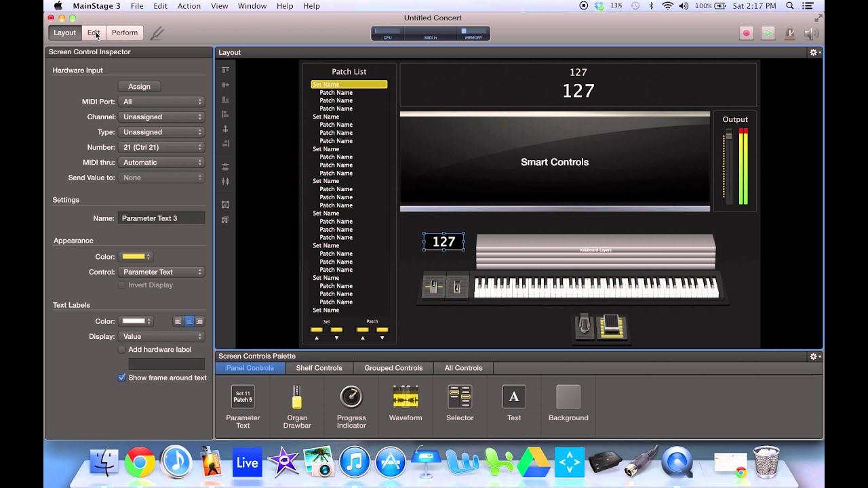Click the align bottom edges icon
868x488 pixels.
pyautogui.click(x=226, y=100)
